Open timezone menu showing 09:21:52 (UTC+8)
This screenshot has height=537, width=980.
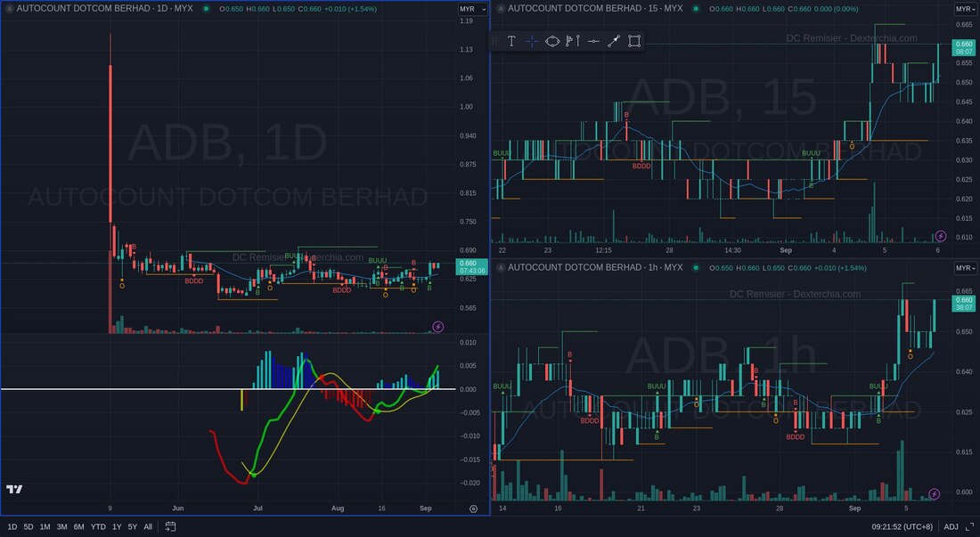tap(902, 527)
